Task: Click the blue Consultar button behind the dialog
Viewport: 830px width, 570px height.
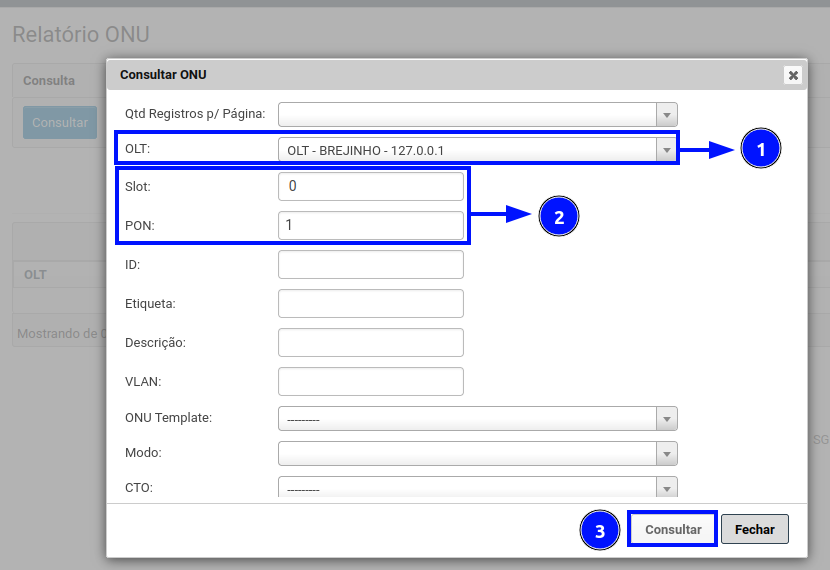Action: point(60,123)
